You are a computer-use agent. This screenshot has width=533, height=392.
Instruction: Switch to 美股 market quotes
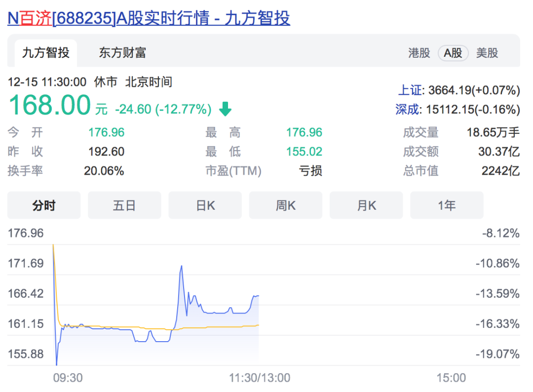click(x=488, y=53)
